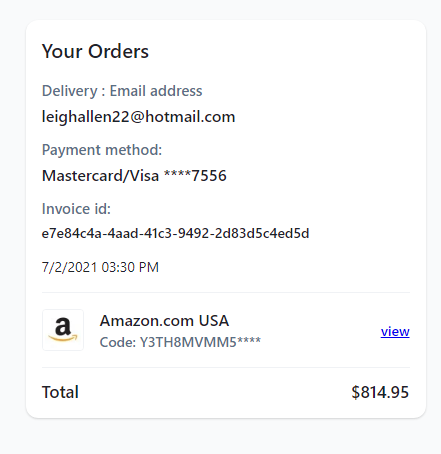Click the divider line above the Amazon item
Viewport: 441px width, 454px height.
click(226, 292)
